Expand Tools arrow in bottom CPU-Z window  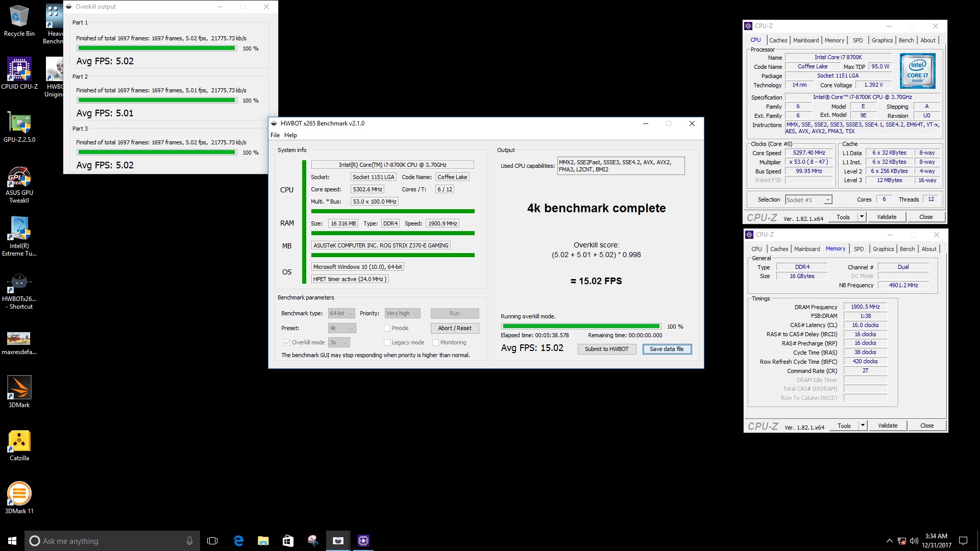863,425
